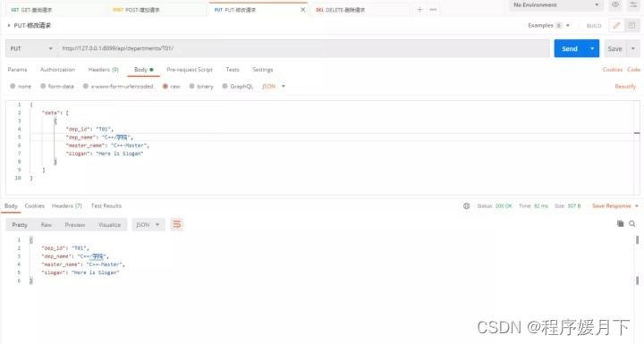The width and height of the screenshot is (644, 344).
Task: Switch response view to Pretty
Action: pyautogui.click(x=20, y=224)
